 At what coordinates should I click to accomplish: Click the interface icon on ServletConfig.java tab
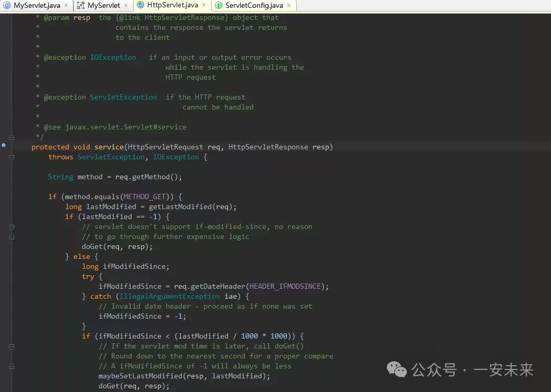(x=219, y=6)
